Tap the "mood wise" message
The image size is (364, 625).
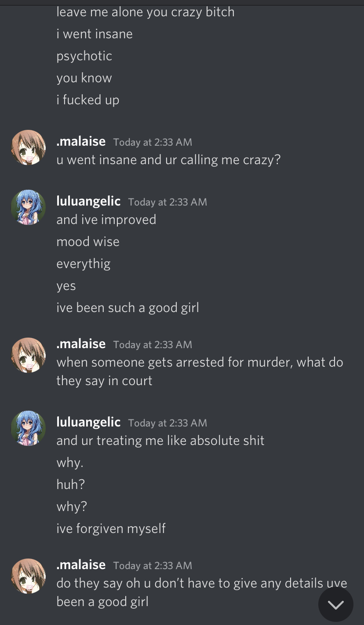tap(88, 242)
